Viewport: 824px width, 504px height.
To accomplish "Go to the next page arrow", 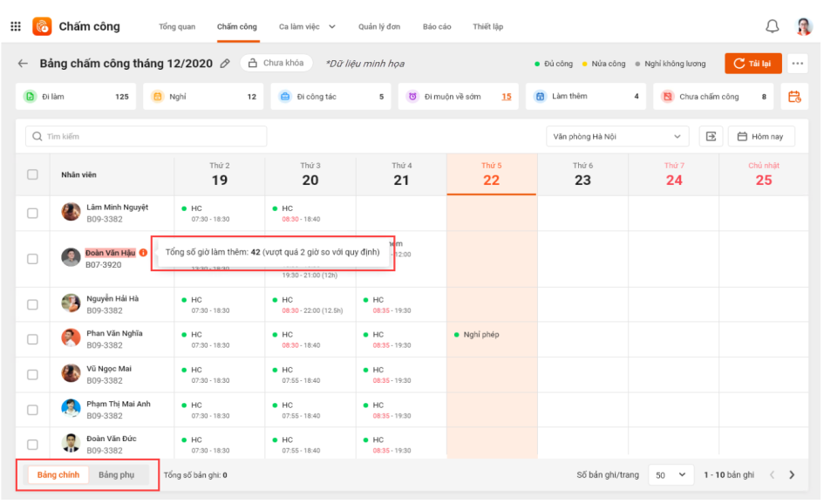I will (792, 475).
